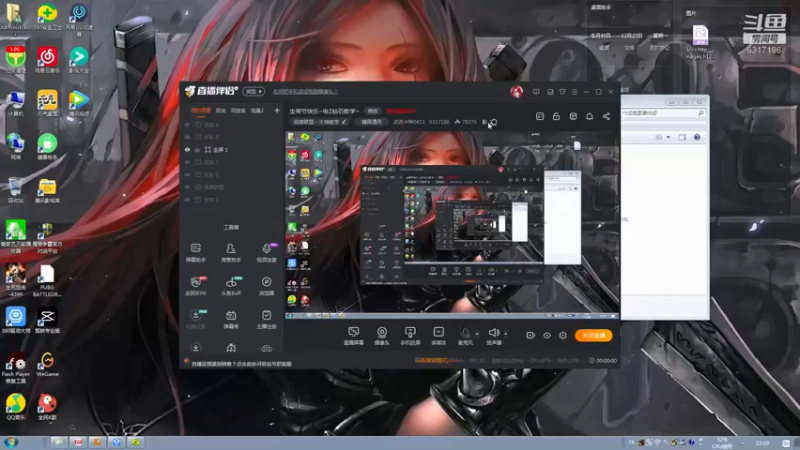Add a 多媒体 multimedia source
The height and width of the screenshot is (450, 800).
point(438,336)
